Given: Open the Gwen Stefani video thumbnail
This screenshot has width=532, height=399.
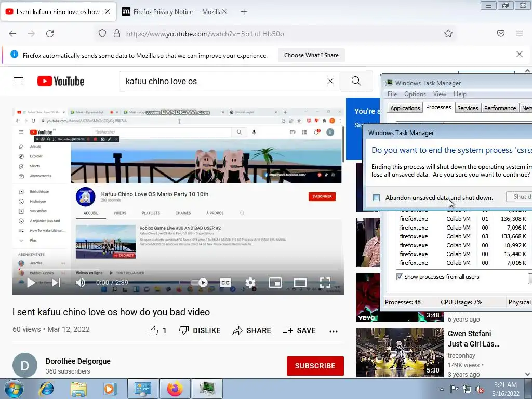Looking at the screenshot, I should [x=400, y=353].
